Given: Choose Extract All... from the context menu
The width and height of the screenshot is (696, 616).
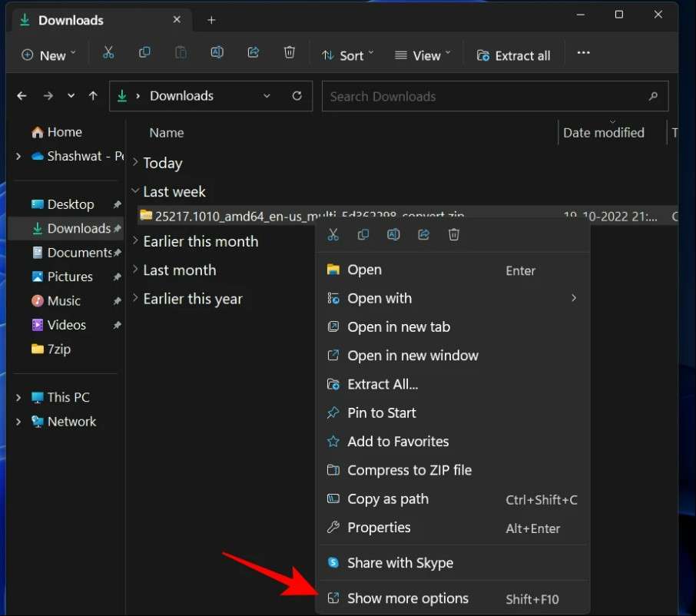Looking at the screenshot, I should 452,384.
